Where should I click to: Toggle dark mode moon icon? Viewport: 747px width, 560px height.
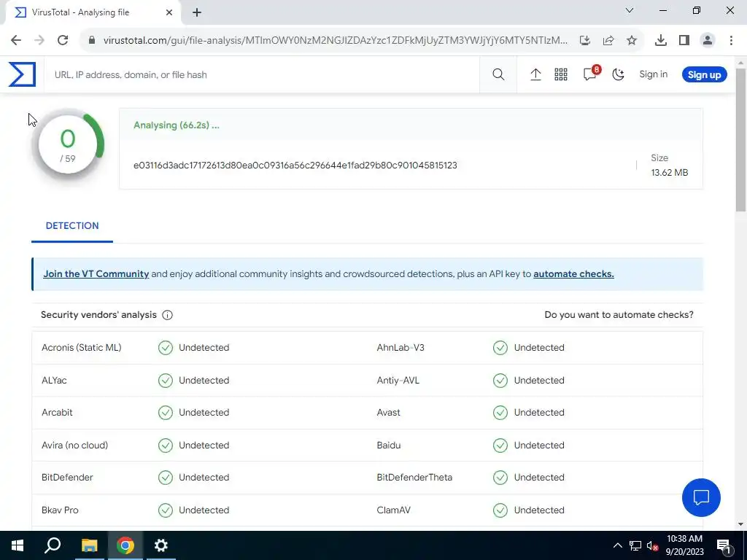pyautogui.click(x=618, y=74)
